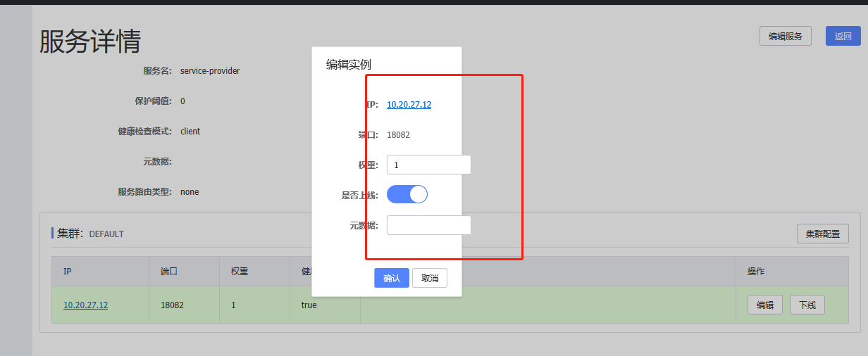
Task: Click 下线 for instance 10.20.27.12
Action: (807, 305)
